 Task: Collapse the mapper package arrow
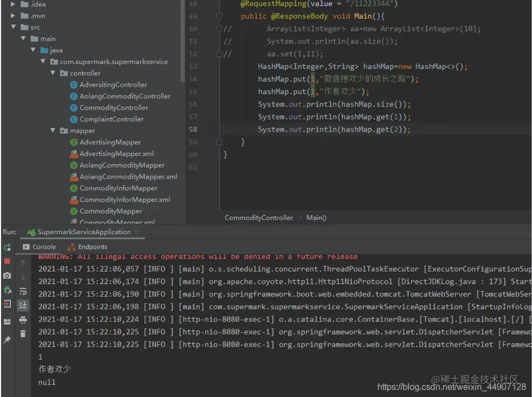point(53,130)
